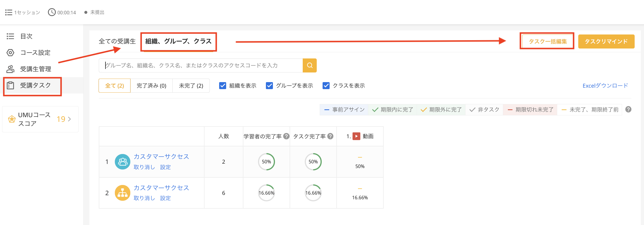
Task: Click the Excelダウンロード link
Action: click(x=605, y=86)
